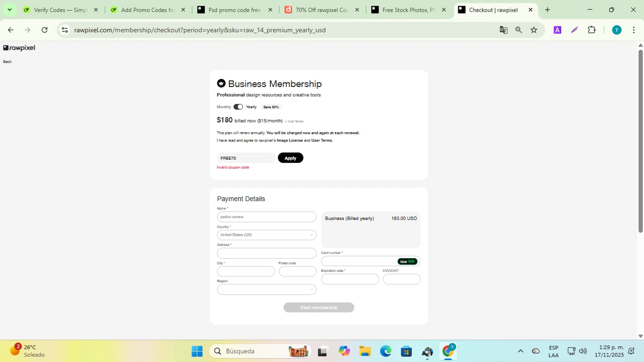Bookmark this page with the star icon
Image resolution: width=644 pixels, height=362 pixels.
(534, 30)
